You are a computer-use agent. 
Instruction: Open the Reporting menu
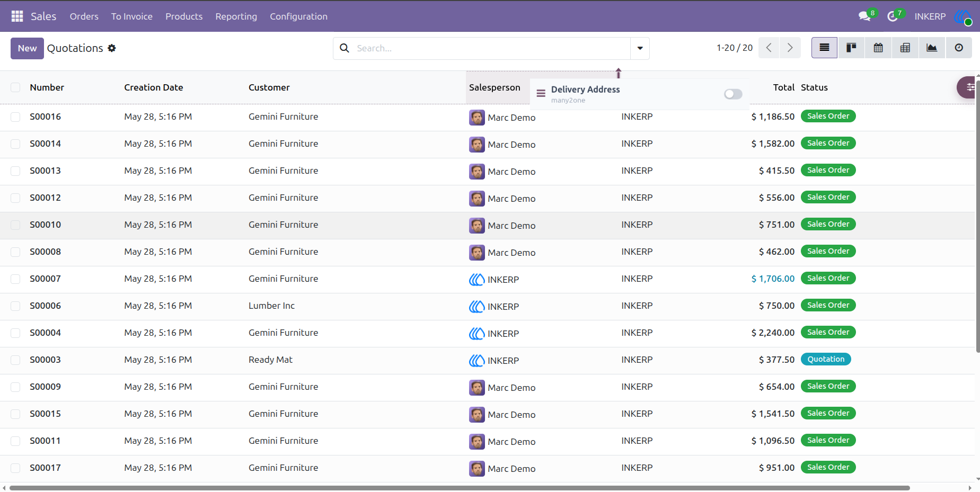coord(236,16)
